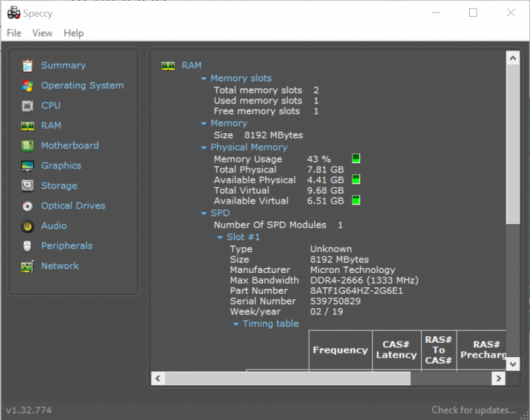
Task: Open the Optical Drives section
Action: (73, 206)
